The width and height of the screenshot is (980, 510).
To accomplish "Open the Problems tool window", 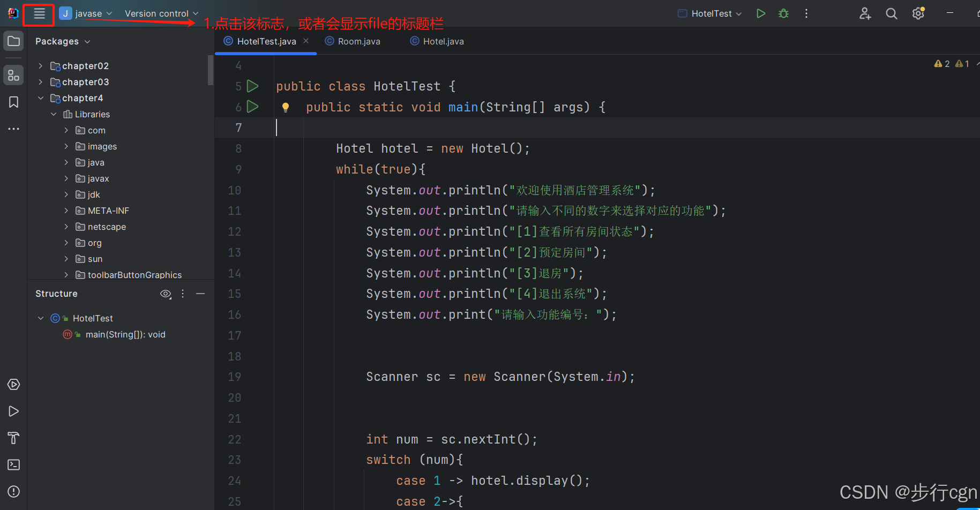I will point(14,492).
